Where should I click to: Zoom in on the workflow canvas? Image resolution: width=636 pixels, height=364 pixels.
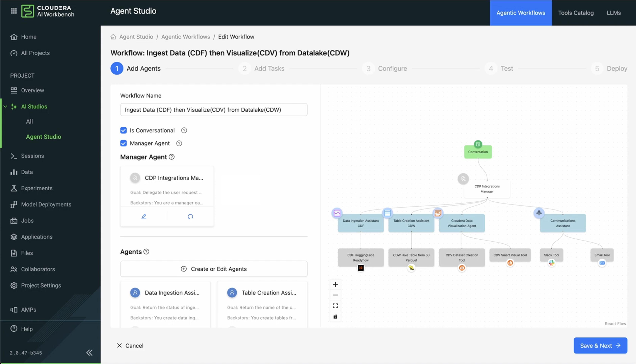[335, 285]
